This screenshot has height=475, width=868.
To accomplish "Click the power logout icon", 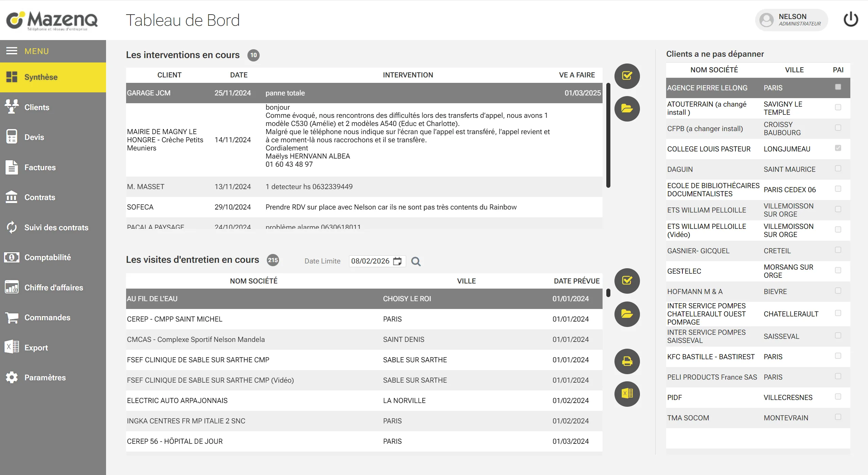I will point(851,20).
